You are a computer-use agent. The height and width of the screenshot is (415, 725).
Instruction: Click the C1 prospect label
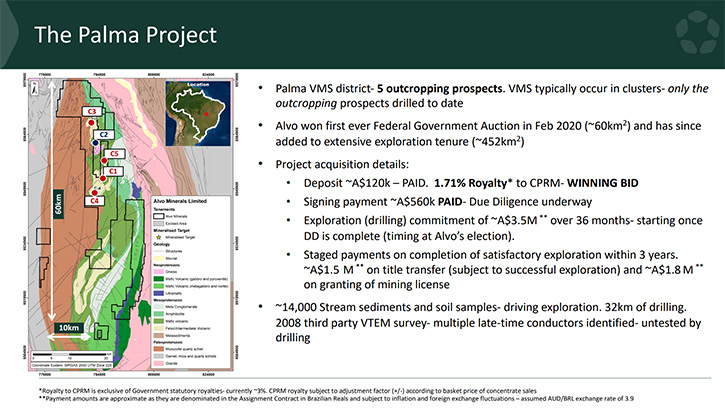coord(113,171)
